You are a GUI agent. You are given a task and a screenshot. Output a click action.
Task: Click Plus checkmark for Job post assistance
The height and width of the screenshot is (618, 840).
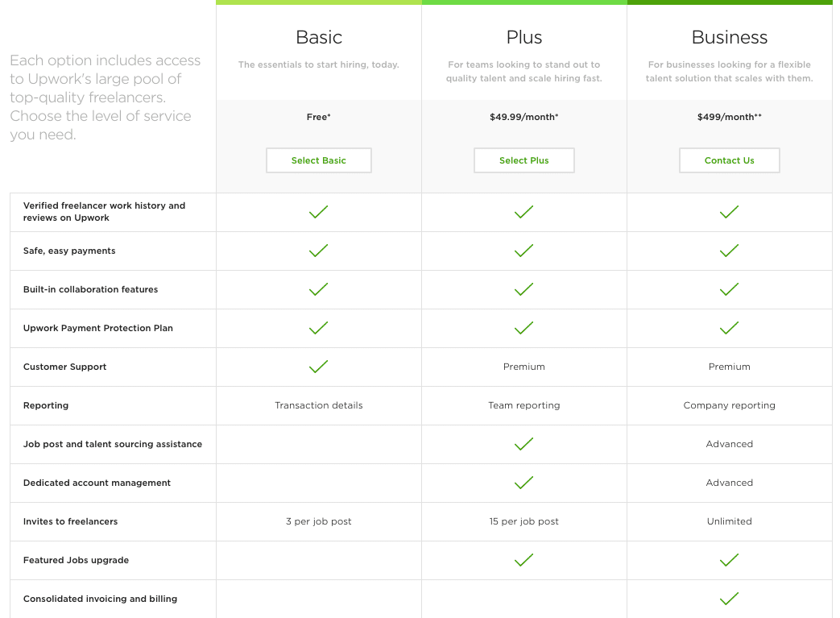(523, 444)
